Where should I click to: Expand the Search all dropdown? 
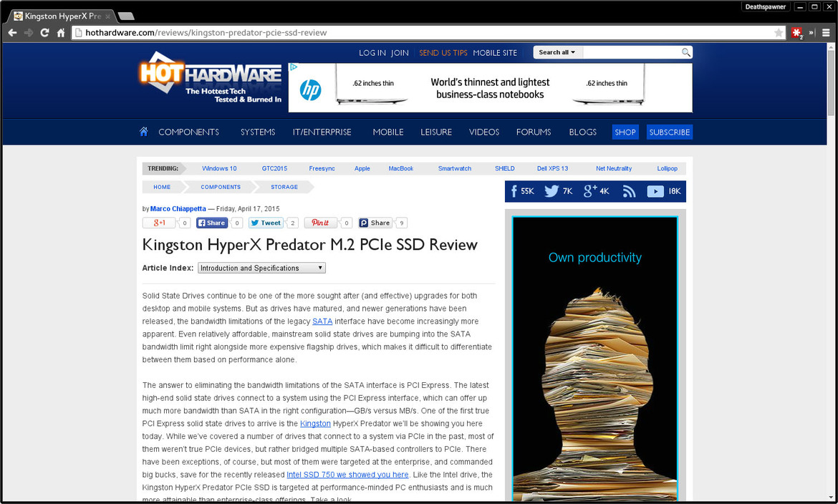pyautogui.click(x=557, y=52)
